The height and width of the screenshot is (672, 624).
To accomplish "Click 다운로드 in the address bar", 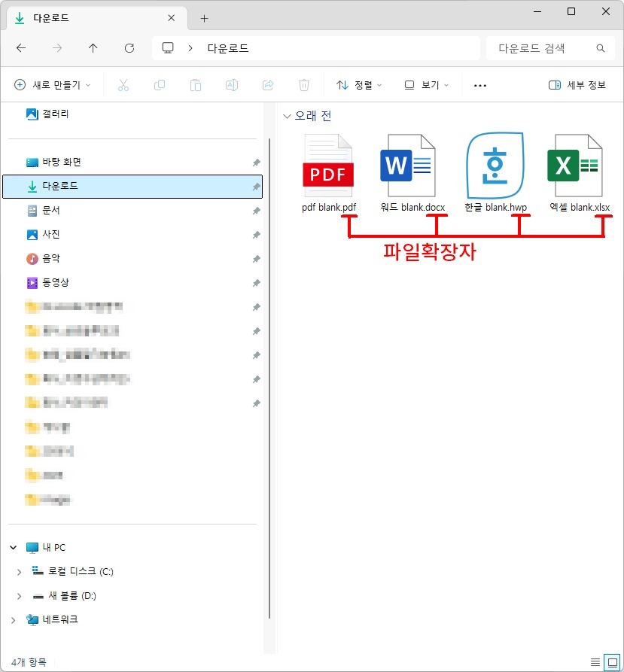I will (x=228, y=48).
